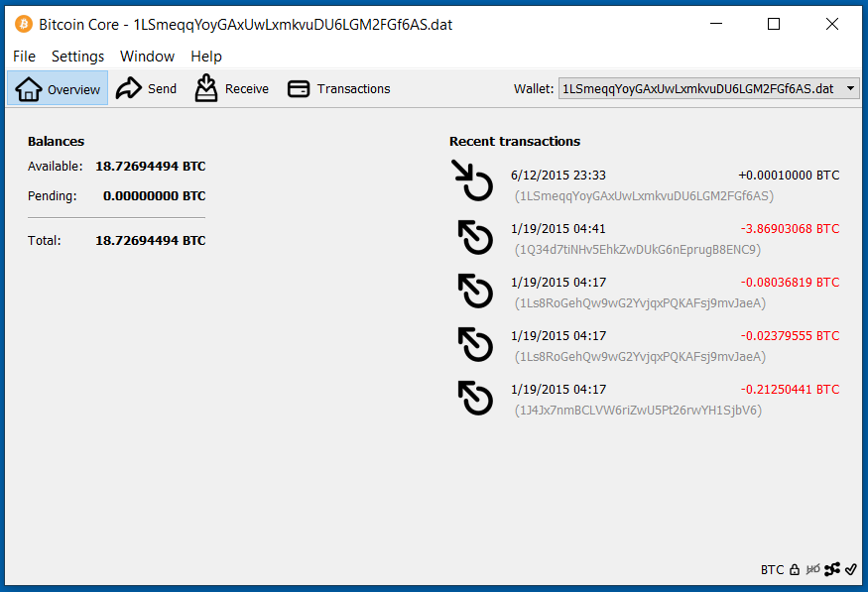Image resolution: width=868 pixels, height=592 pixels.
Task: Open the Wallet selection dropdown
Action: point(709,89)
